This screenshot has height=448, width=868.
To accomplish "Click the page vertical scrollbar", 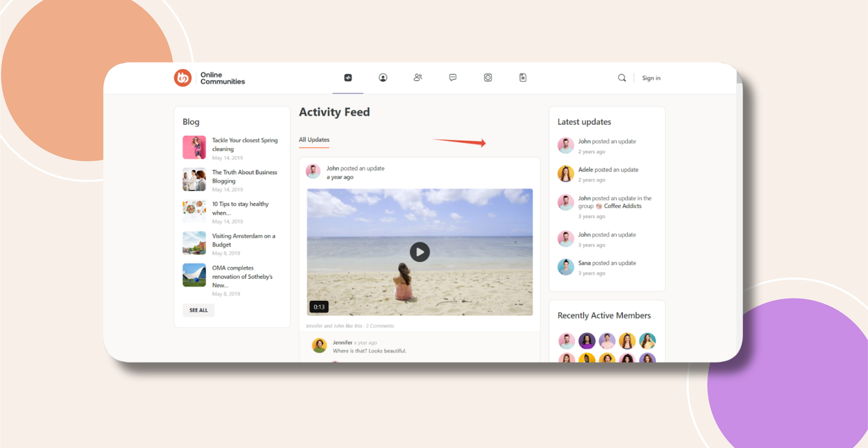I will coord(739,78).
